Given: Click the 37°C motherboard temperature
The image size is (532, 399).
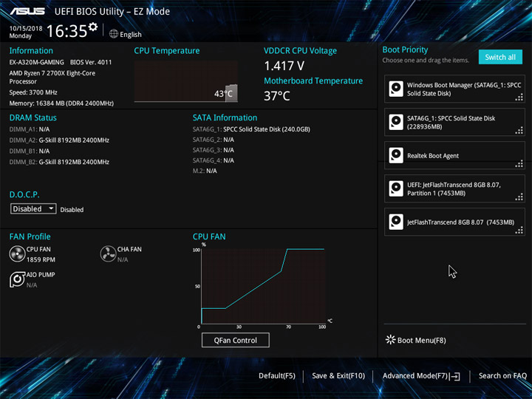Looking at the screenshot, I should (277, 95).
